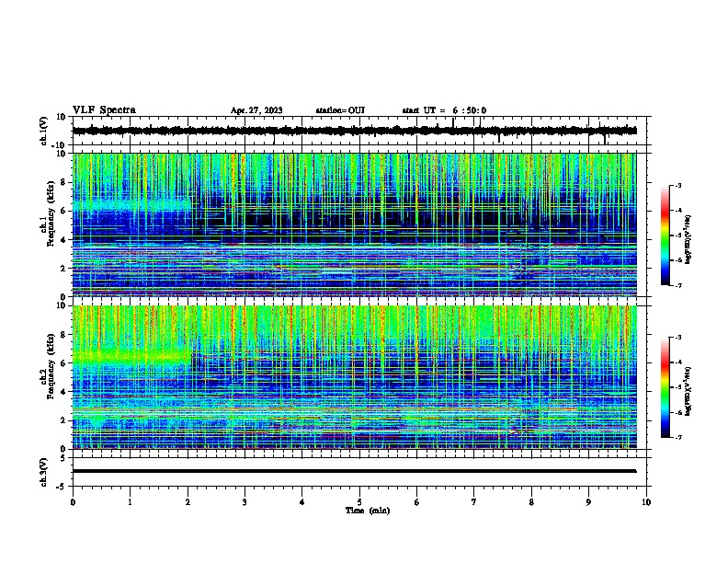This screenshot has height=563, width=728.
Task: Click time axis tick label "7"
Action: pos(474,502)
